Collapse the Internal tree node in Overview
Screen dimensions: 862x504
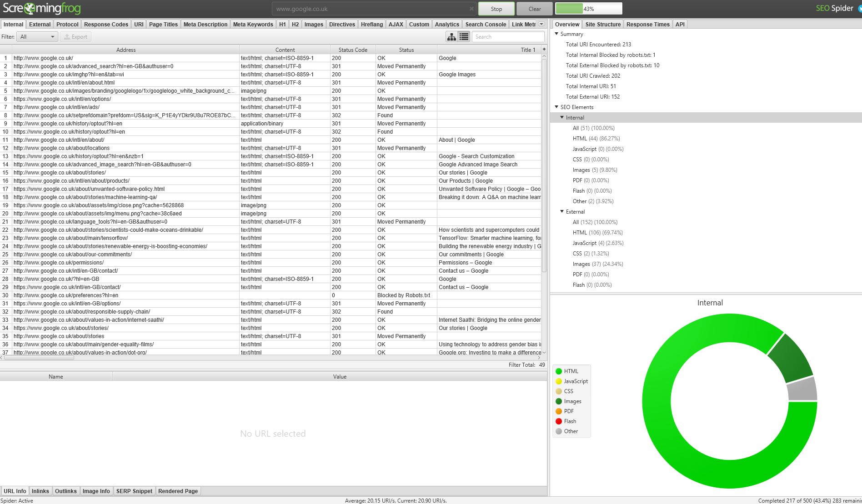click(x=562, y=118)
